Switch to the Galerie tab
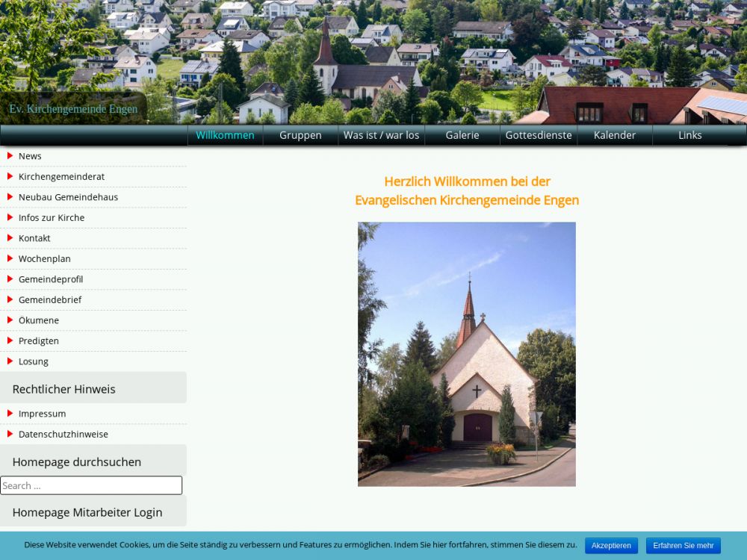This screenshot has height=560, width=747. point(462,135)
